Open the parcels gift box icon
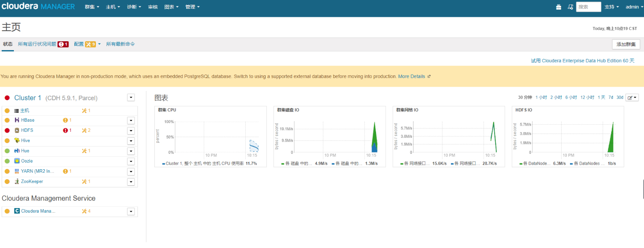The width and height of the screenshot is (644, 248). point(559,7)
